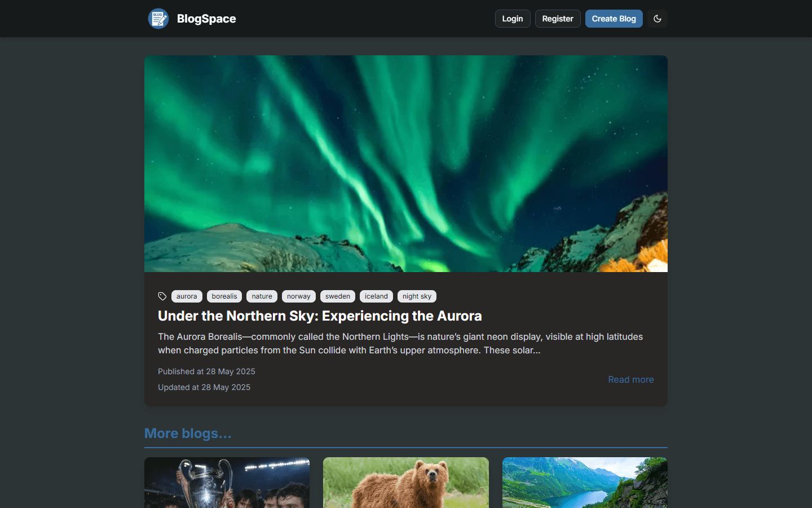The height and width of the screenshot is (508, 812).
Task: Toggle dark mode with moon icon
Action: (x=657, y=19)
